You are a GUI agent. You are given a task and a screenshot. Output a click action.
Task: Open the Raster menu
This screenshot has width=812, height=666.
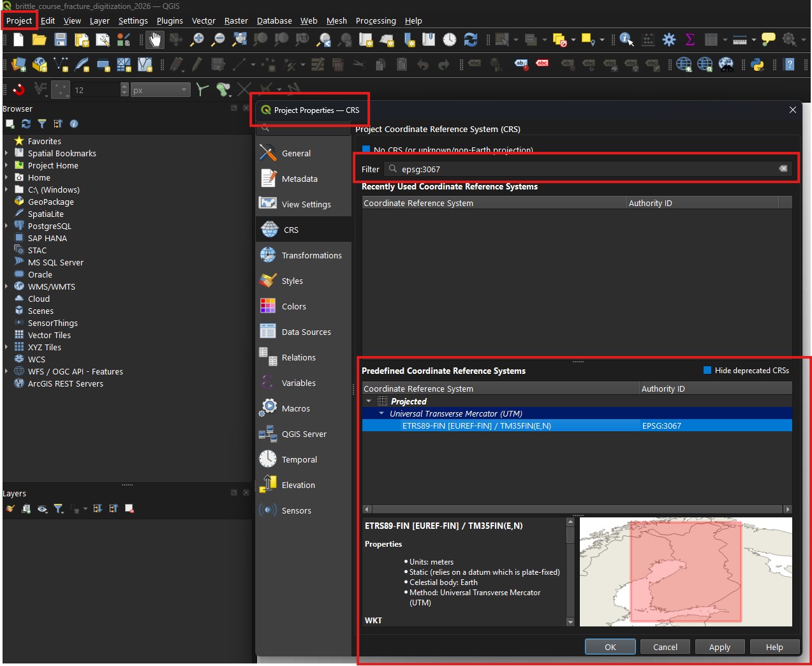(x=235, y=21)
